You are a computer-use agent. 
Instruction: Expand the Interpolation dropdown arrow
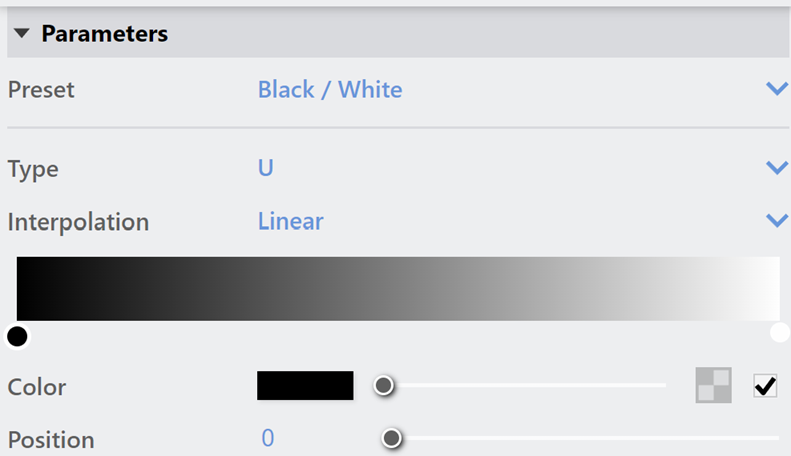click(777, 220)
